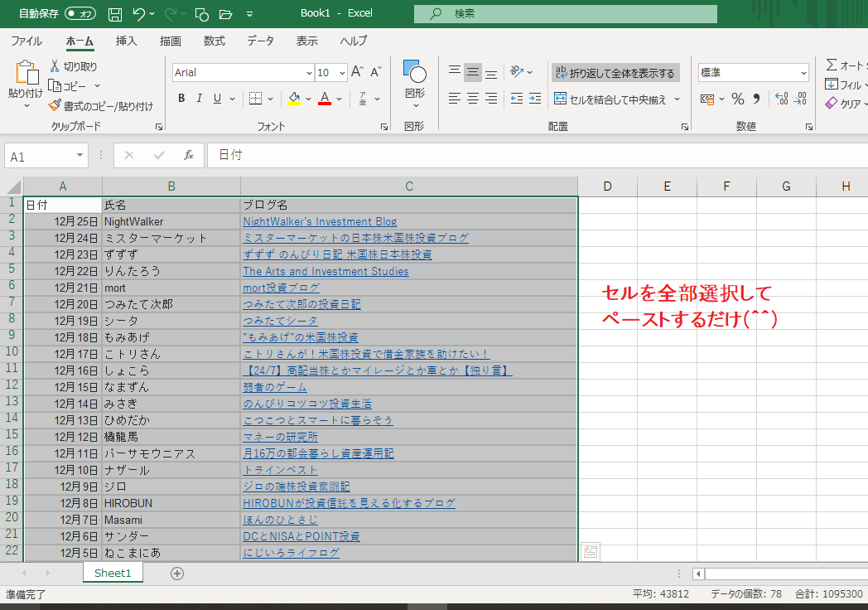Expand the quick access toolbar customize arrow
This screenshot has height=610, width=868.
pos(249,14)
